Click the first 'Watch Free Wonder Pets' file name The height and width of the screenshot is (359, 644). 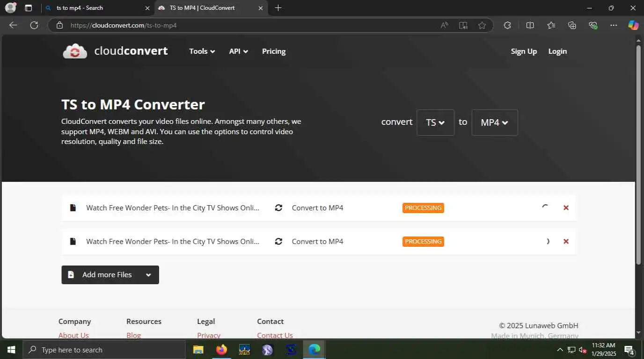pos(173,208)
